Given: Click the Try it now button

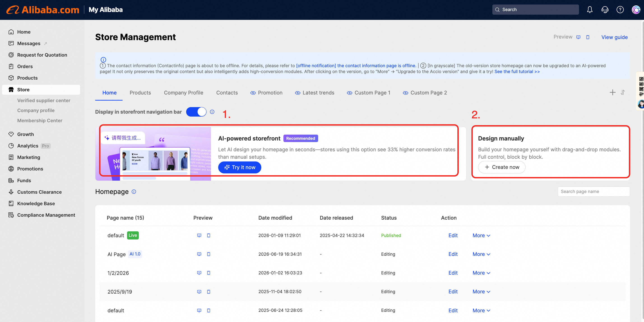Looking at the screenshot, I should pyautogui.click(x=239, y=167).
